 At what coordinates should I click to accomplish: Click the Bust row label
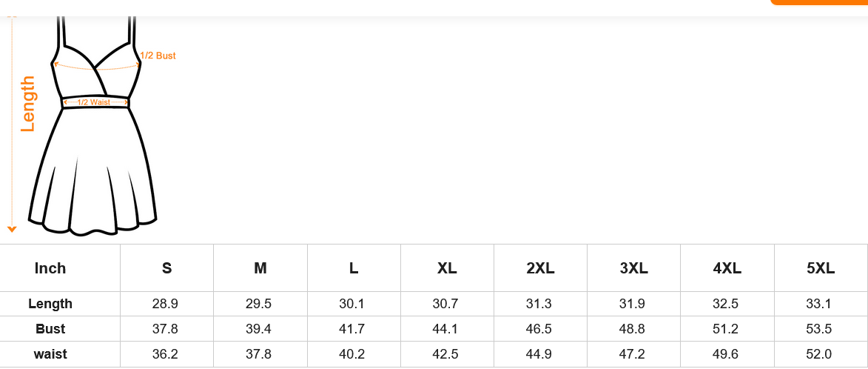50,329
